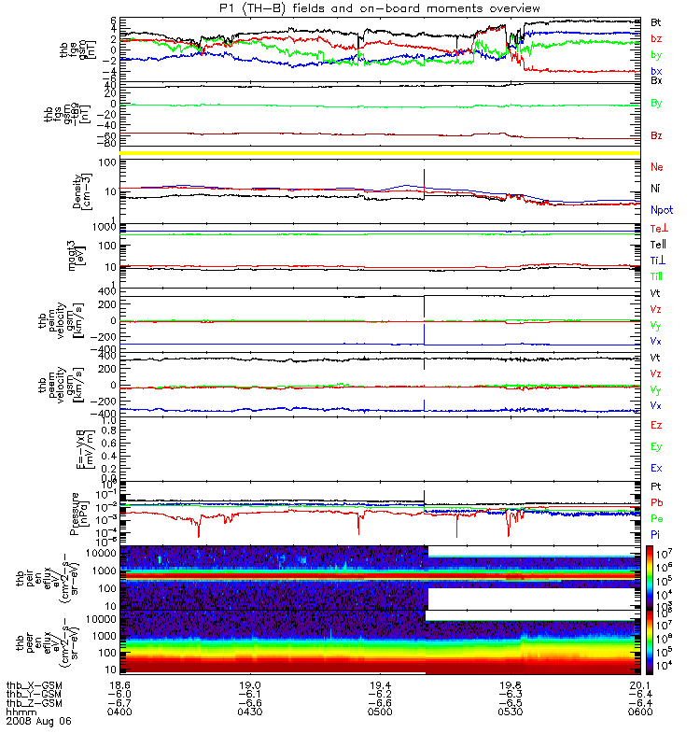Click the ion energy flux spectrogram panel

[380, 578]
